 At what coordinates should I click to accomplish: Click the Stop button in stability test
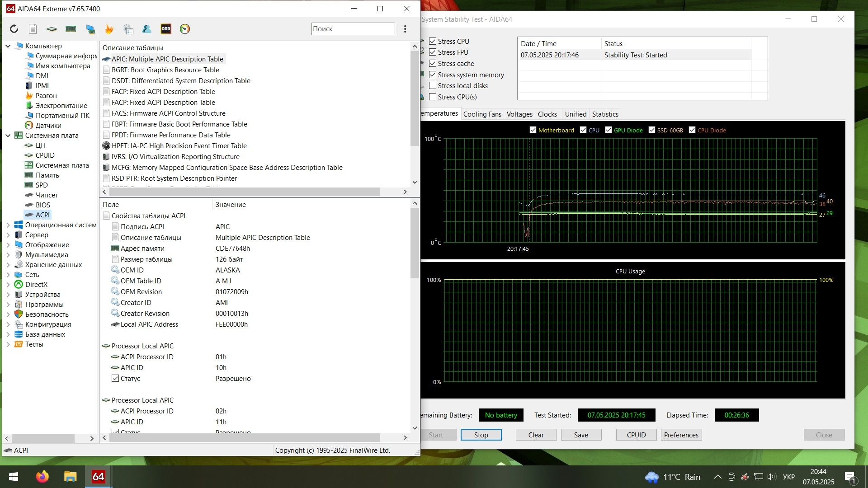[x=481, y=435]
